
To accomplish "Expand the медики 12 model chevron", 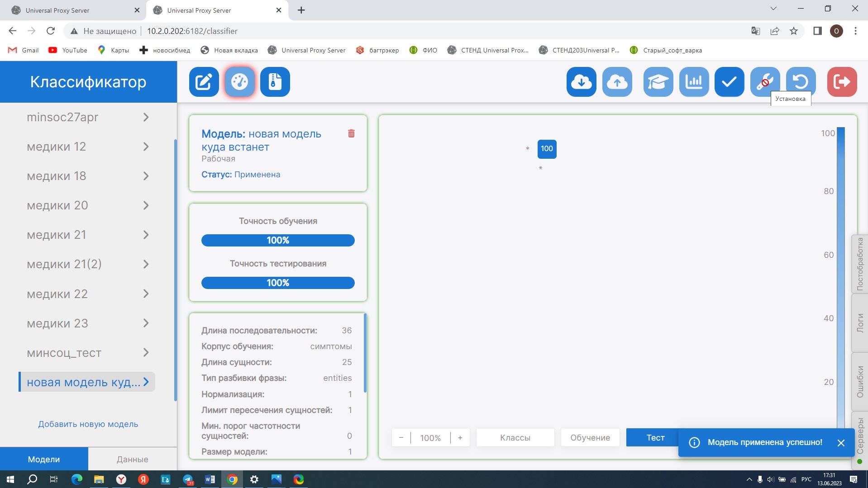I will [146, 147].
